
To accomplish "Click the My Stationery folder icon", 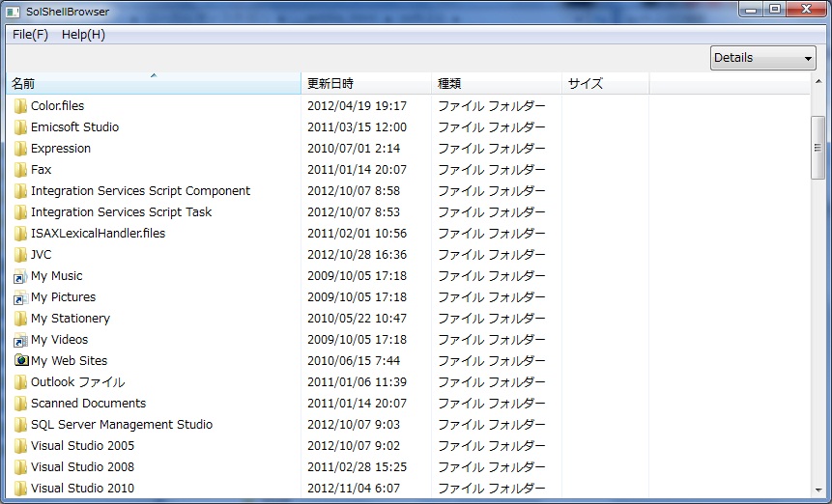I will (20, 319).
